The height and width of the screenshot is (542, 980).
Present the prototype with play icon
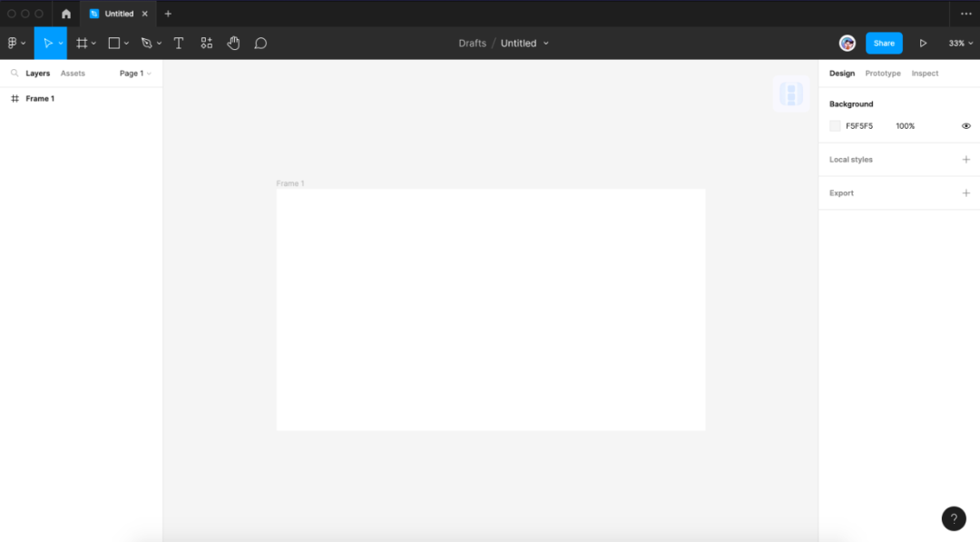923,44
